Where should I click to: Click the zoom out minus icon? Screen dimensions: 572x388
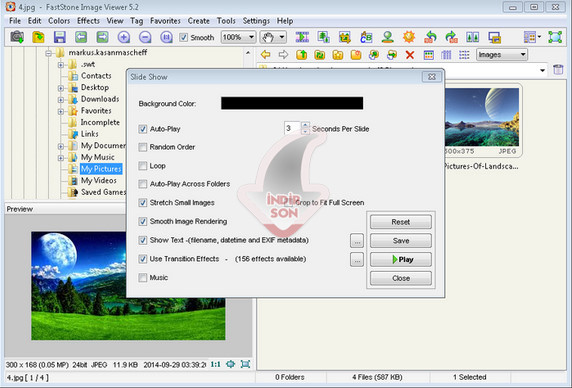(x=145, y=37)
